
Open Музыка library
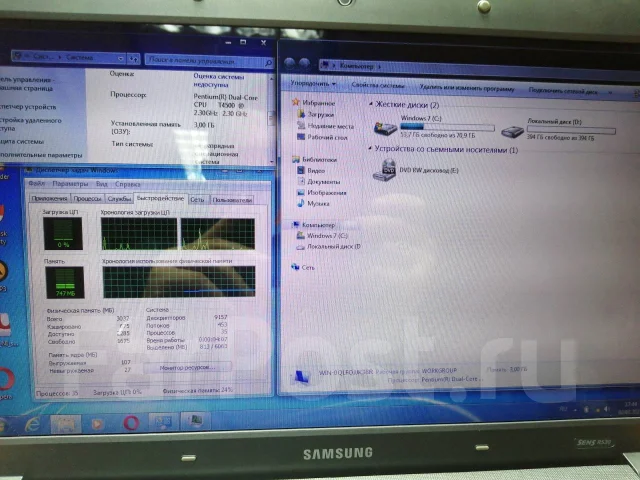click(313, 203)
